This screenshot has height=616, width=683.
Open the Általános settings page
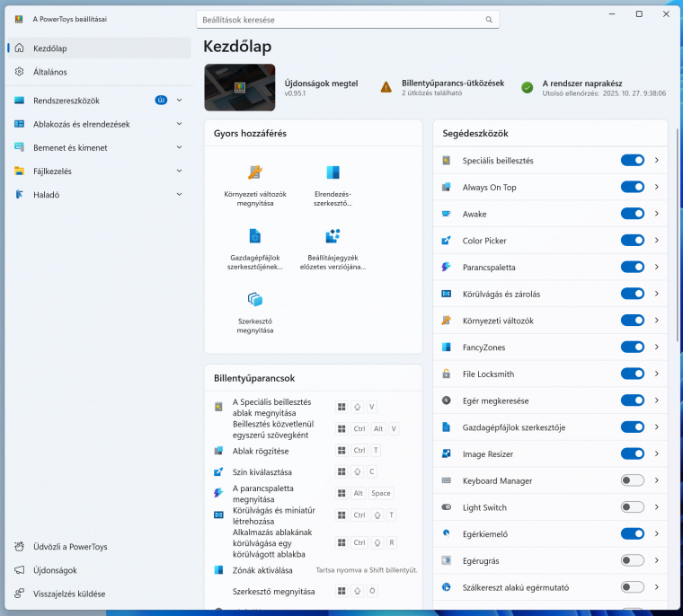[x=50, y=72]
